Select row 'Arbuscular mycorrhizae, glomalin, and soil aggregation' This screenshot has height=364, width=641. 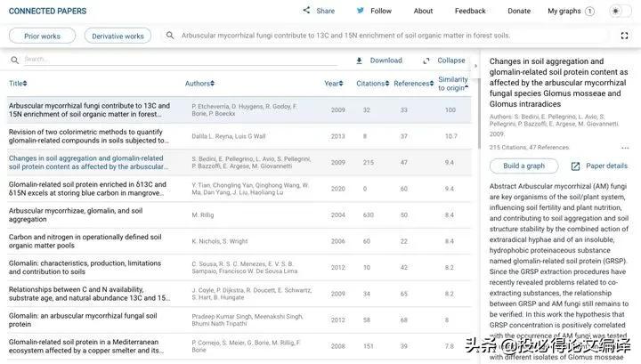[239, 214]
